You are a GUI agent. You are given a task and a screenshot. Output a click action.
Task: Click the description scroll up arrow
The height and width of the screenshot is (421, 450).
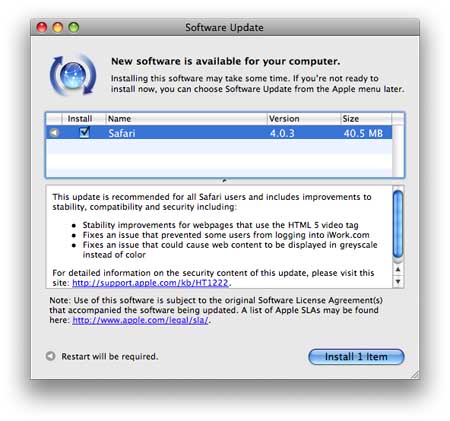point(398,269)
